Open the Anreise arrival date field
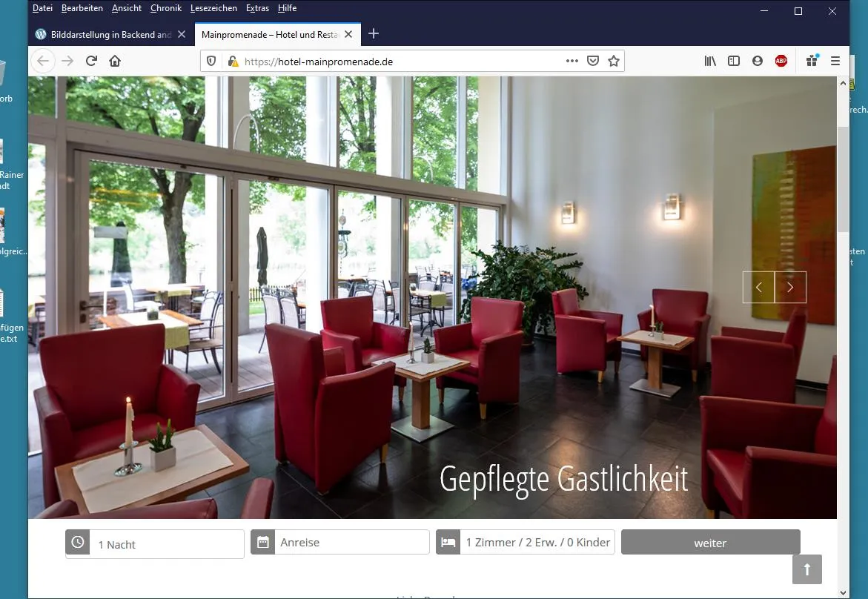The height and width of the screenshot is (599, 868). pos(352,543)
